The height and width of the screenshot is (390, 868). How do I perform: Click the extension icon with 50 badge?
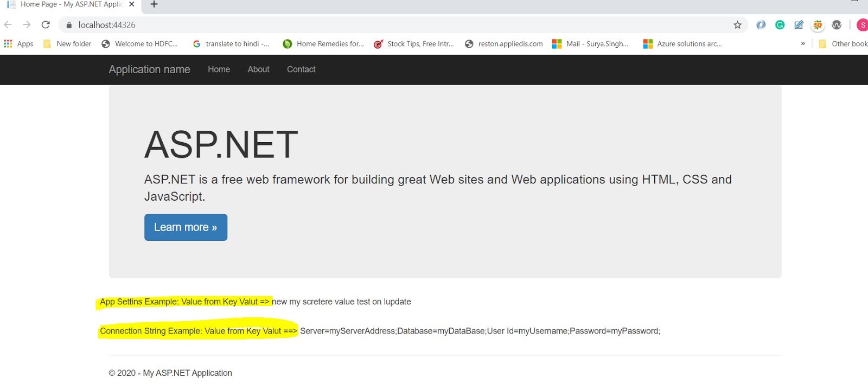(x=818, y=25)
